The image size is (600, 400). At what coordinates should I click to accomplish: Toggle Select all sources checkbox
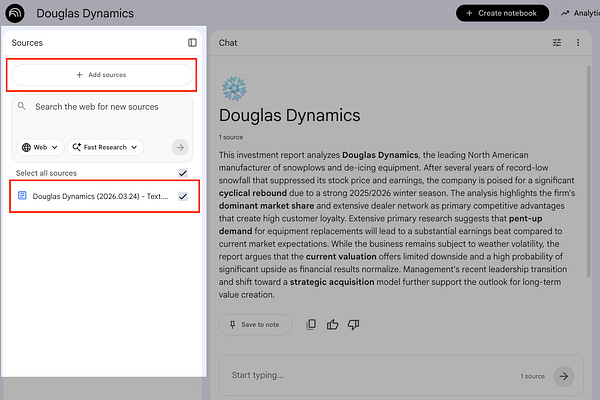[x=183, y=173]
